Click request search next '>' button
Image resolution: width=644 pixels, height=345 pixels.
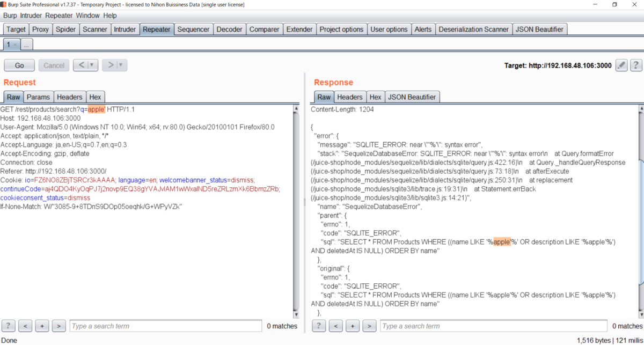click(59, 326)
